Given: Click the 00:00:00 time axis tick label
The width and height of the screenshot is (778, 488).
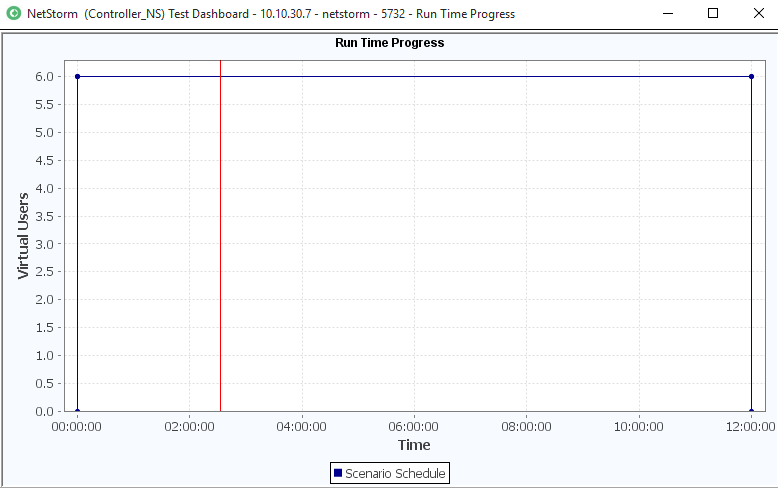Looking at the screenshot, I should [76, 427].
